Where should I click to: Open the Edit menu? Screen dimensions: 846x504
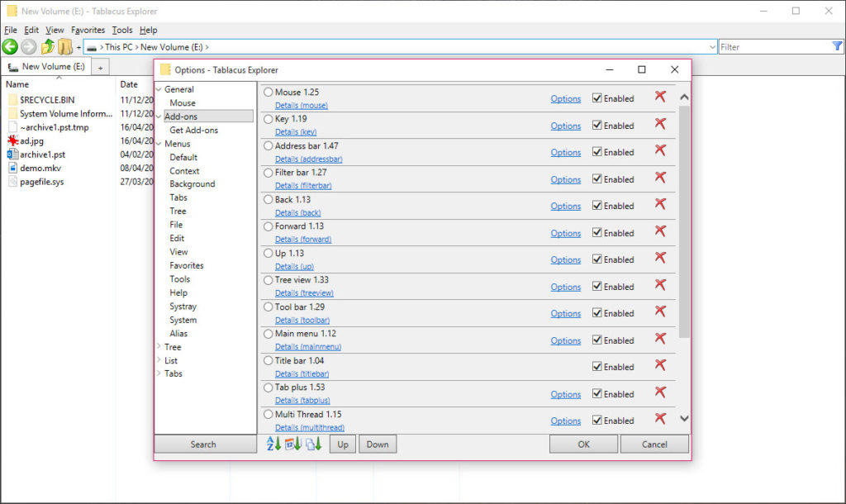(31, 31)
